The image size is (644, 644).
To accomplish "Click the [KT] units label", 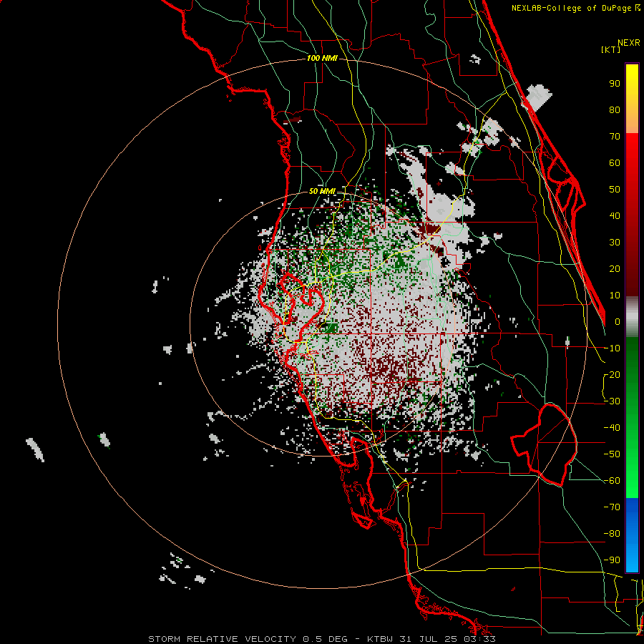I will [x=611, y=49].
